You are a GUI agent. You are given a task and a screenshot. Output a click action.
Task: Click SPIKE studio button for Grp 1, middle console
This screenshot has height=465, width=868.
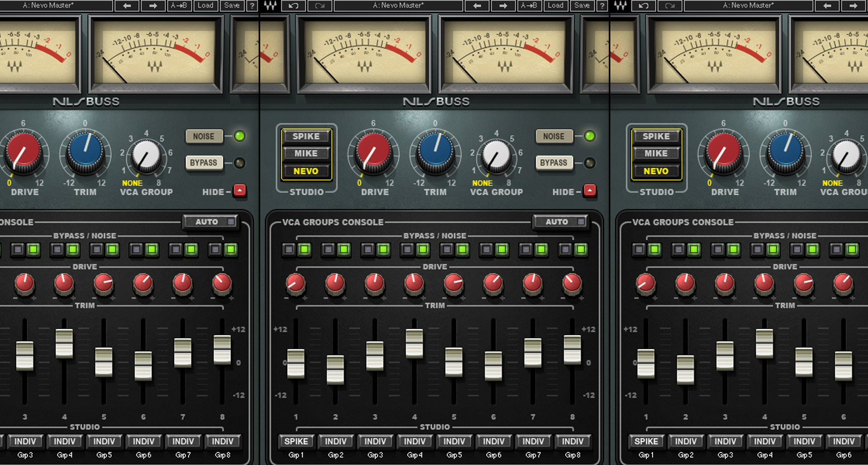click(x=296, y=441)
